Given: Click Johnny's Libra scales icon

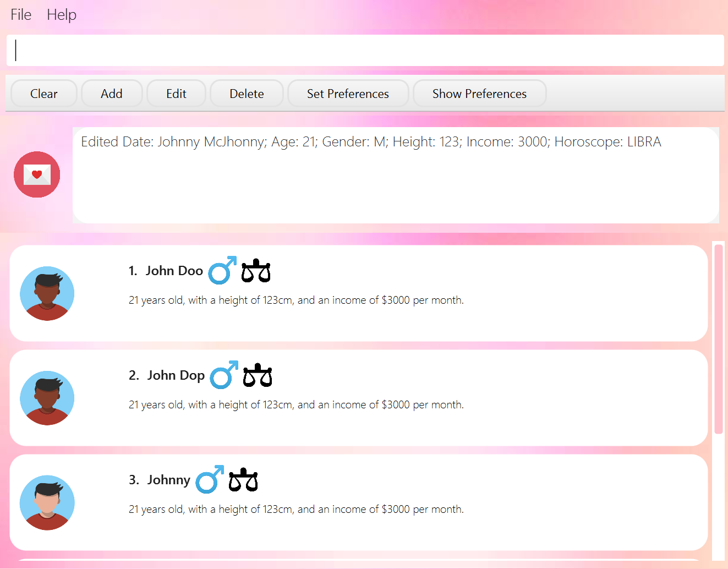Looking at the screenshot, I should pyautogui.click(x=243, y=479).
